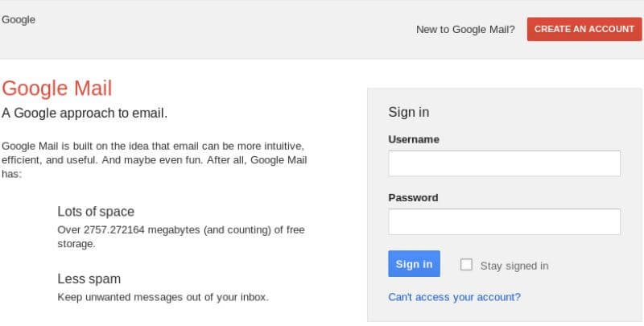Click the "Sign in" heading of the form
644x326 pixels.
tap(408, 112)
